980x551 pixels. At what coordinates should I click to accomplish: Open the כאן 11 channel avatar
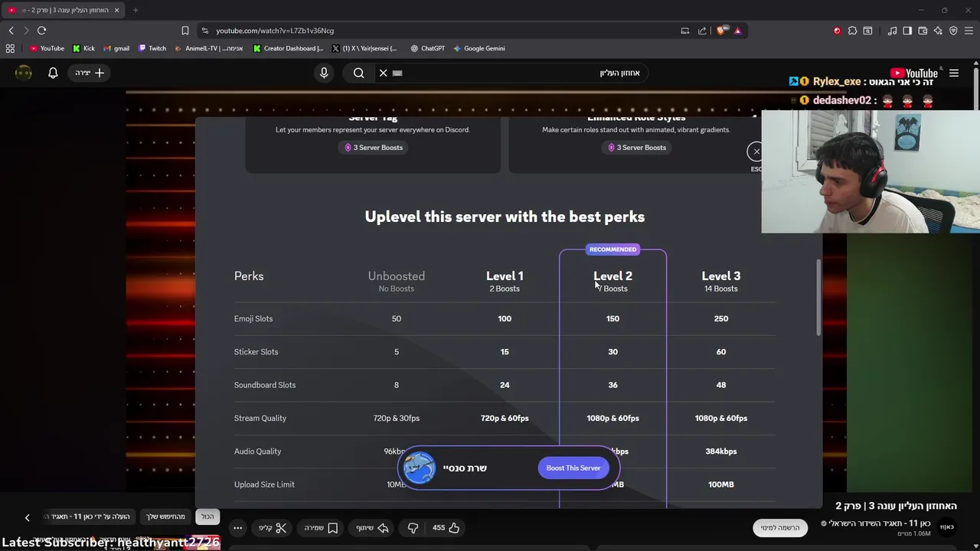(947, 527)
